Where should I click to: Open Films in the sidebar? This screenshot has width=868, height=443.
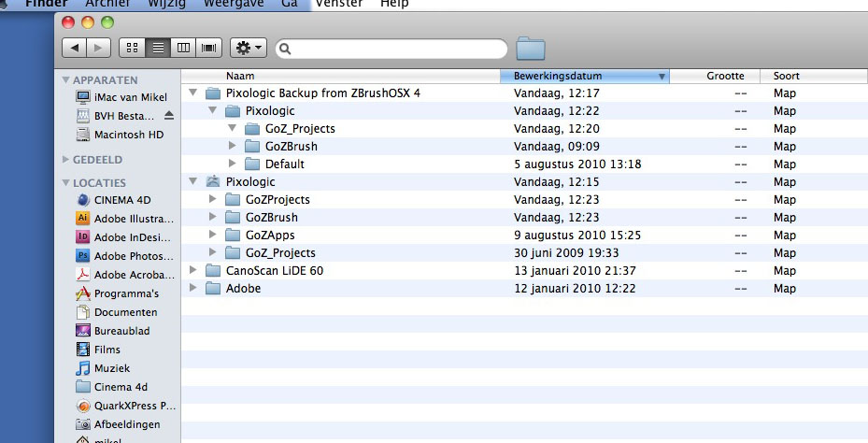coord(98,350)
